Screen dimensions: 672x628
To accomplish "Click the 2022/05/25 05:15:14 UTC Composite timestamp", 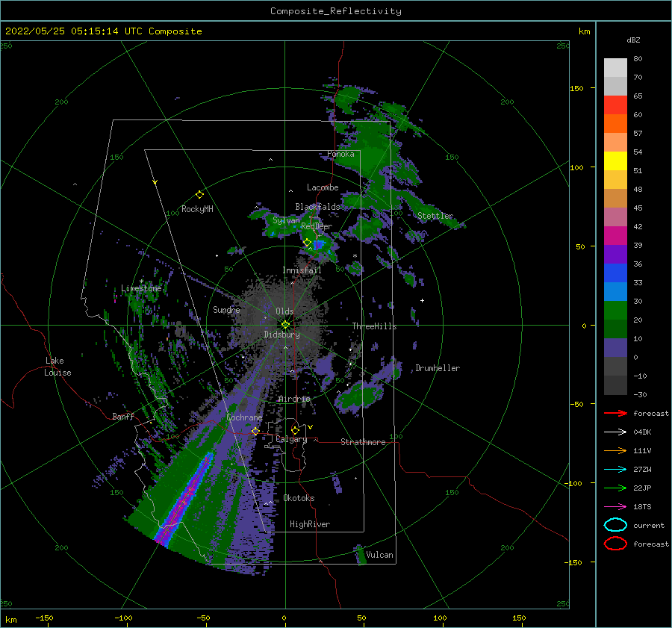I will pos(103,31).
